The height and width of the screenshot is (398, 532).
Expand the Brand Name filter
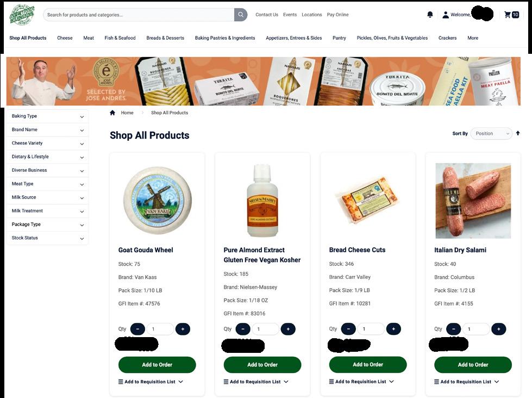tap(47, 130)
